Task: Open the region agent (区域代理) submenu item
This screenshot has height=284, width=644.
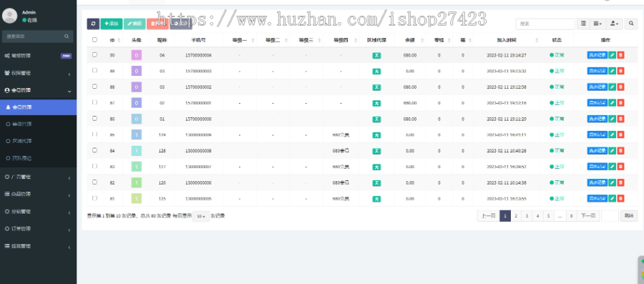Action: (x=38, y=141)
